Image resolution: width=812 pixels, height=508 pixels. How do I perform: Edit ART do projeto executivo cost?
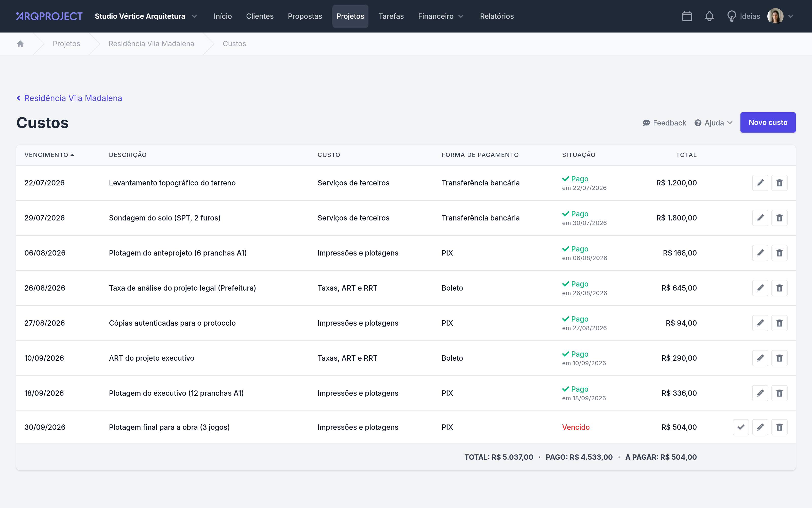(760, 358)
